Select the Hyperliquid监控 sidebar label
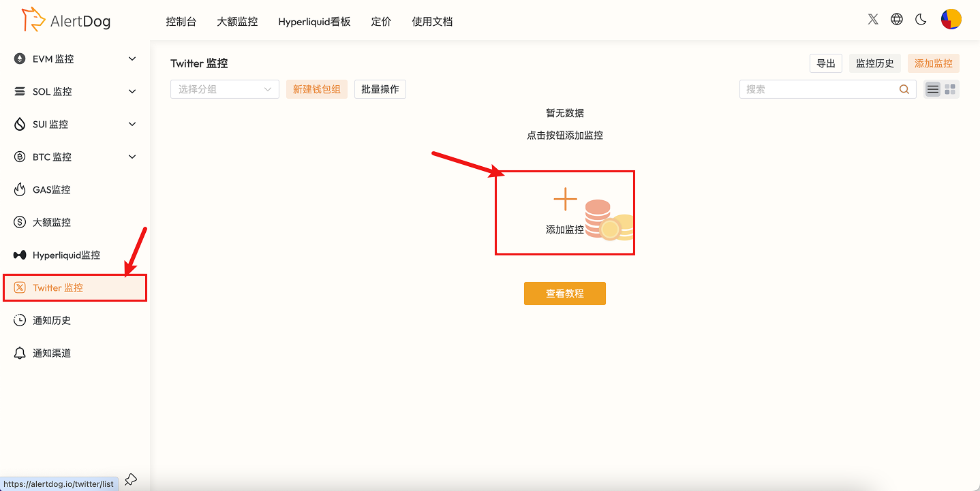Image resolution: width=980 pixels, height=491 pixels. pyautogui.click(x=67, y=255)
